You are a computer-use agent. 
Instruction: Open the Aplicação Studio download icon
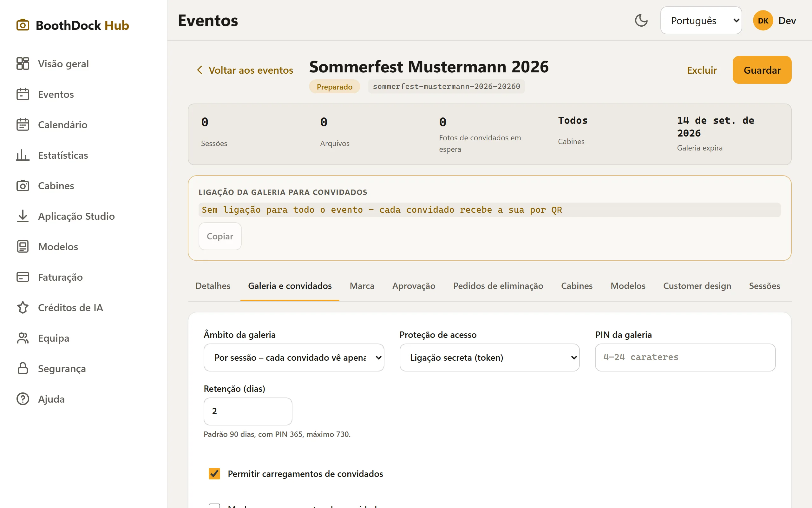pos(23,216)
